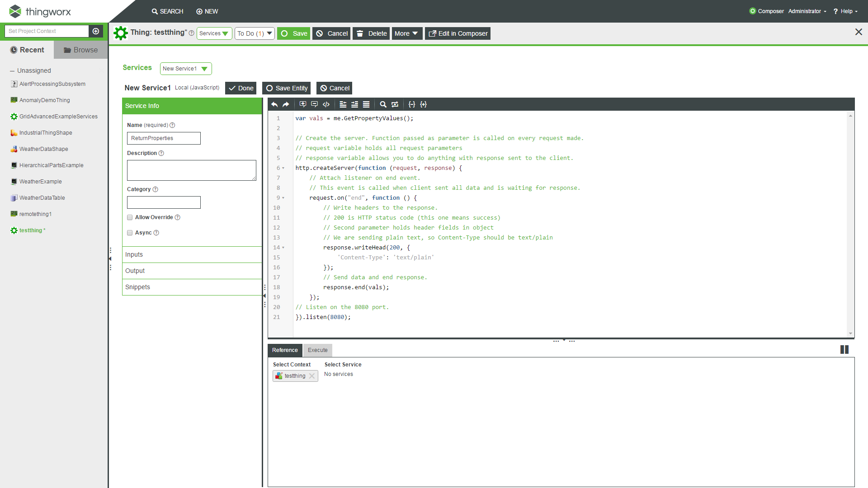Click the Name field containing ReturnProperties
868x488 pixels.
164,138
